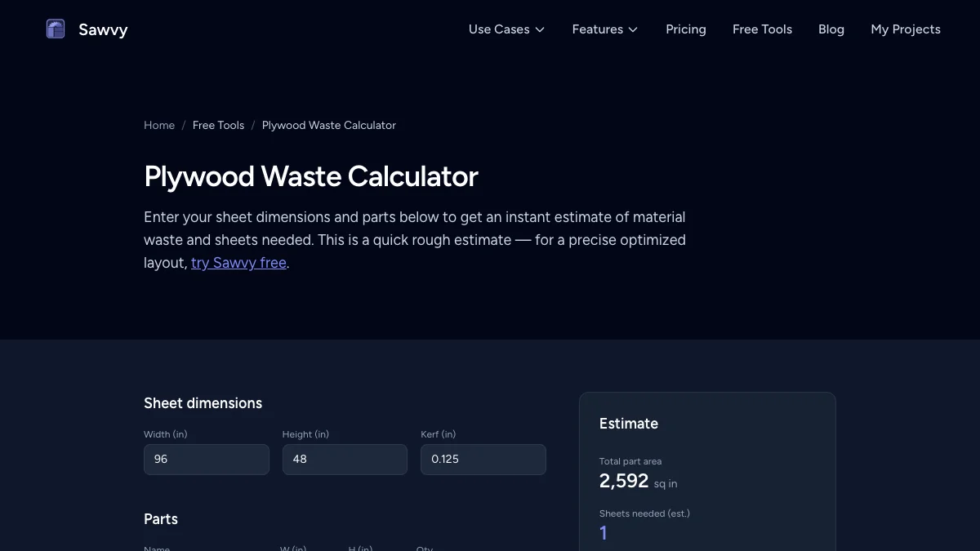Open Free Tools in the top navigation
This screenshot has width=980, height=551.
[x=762, y=29]
